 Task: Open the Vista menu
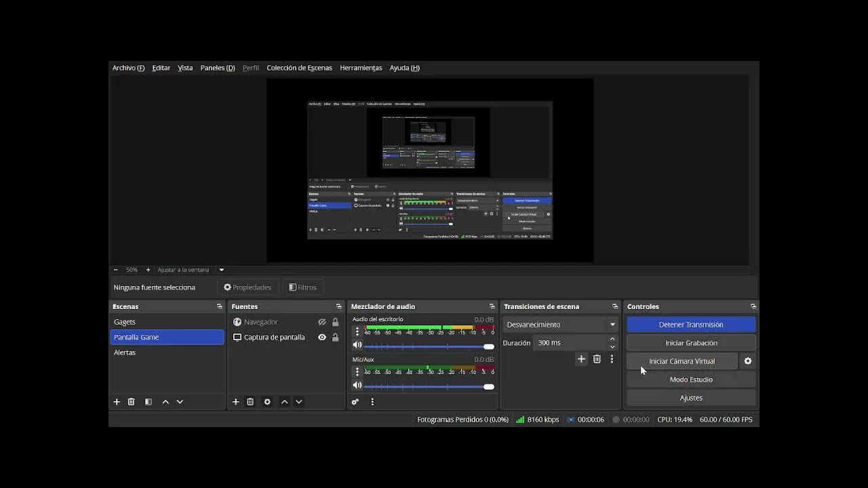(185, 68)
